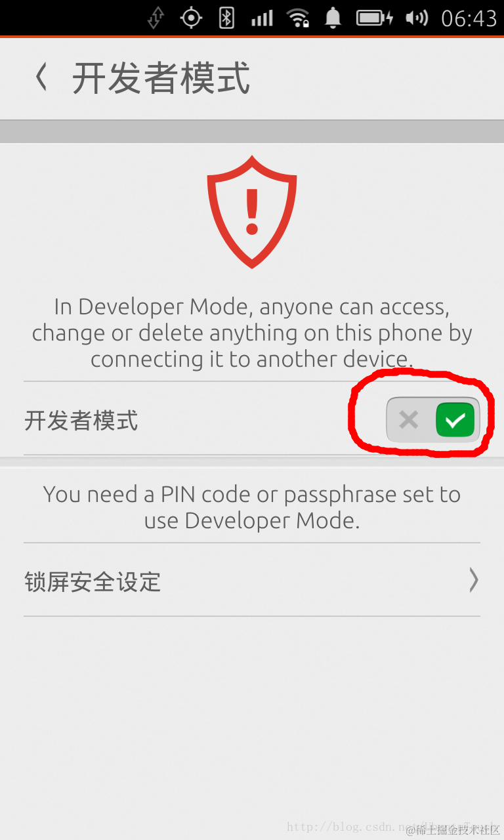Open the cellular signal bars indicator
Viewport: 504px width, 840px height.
(262, 18)
